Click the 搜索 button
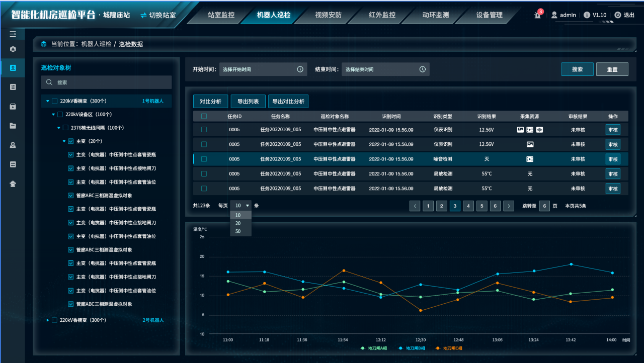 (x=578, y=69)
